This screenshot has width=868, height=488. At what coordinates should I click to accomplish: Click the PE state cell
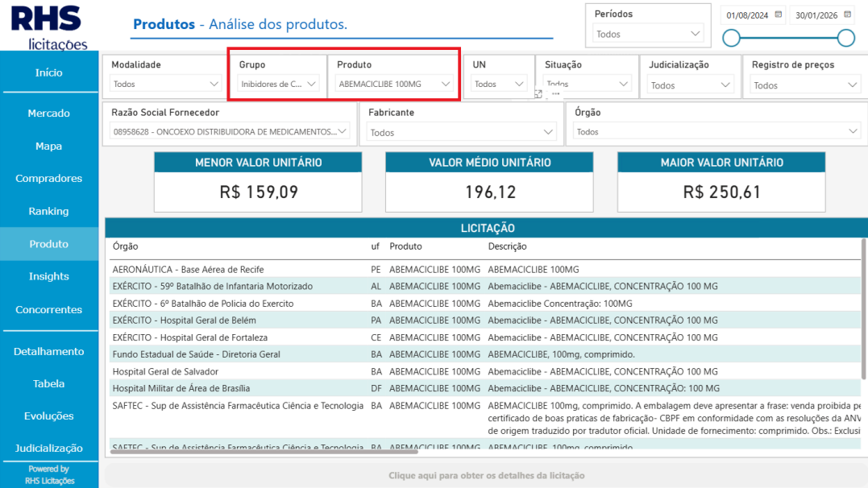coord(376,270)
